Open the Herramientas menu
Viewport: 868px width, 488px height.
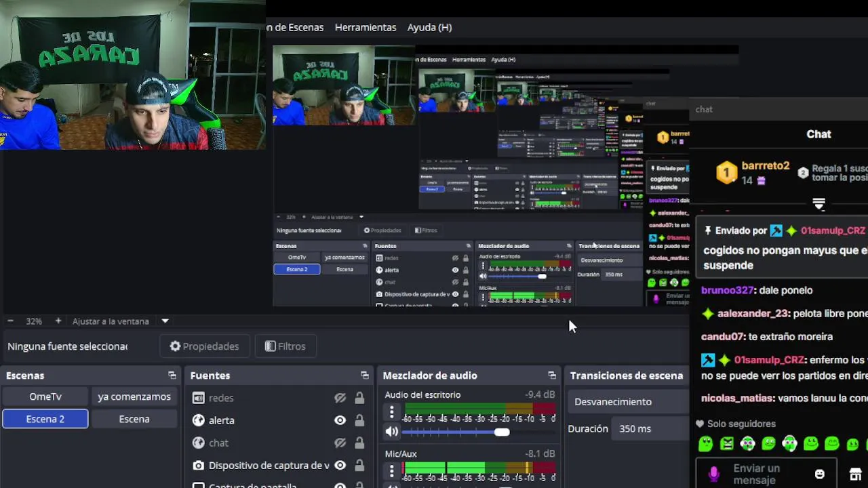coord(366,27)
